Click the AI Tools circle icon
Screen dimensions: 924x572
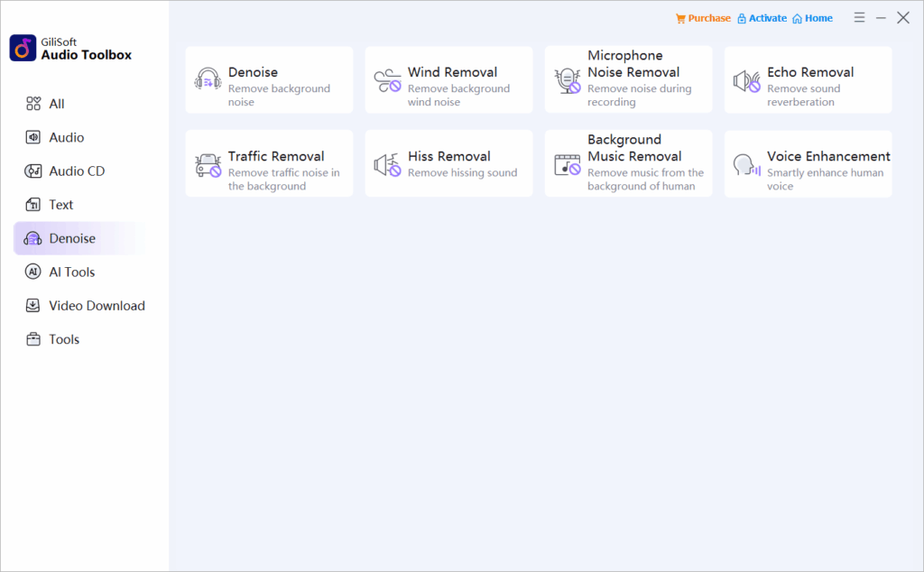pyautogui.click(x=33, y=272)
